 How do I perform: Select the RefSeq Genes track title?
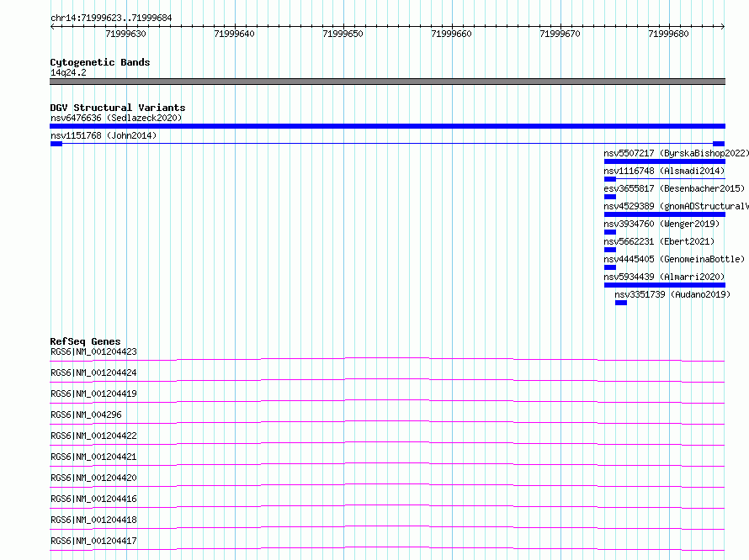(86, 341)
